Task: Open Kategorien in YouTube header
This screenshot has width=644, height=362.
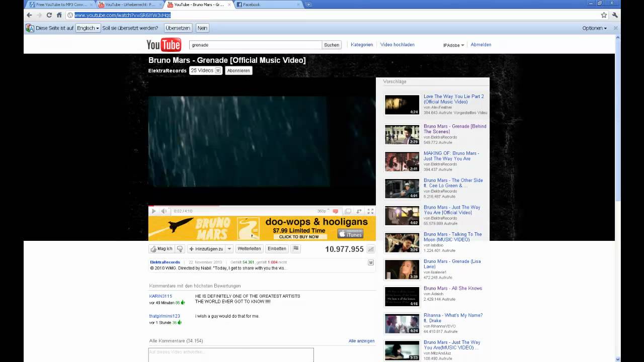Action: click(362, 45)
